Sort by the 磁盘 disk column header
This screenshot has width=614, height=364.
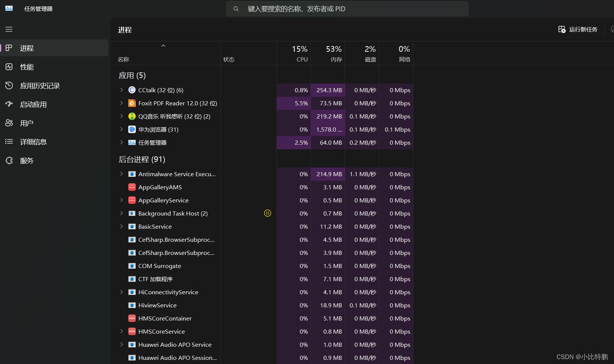[x=362, y=53]
